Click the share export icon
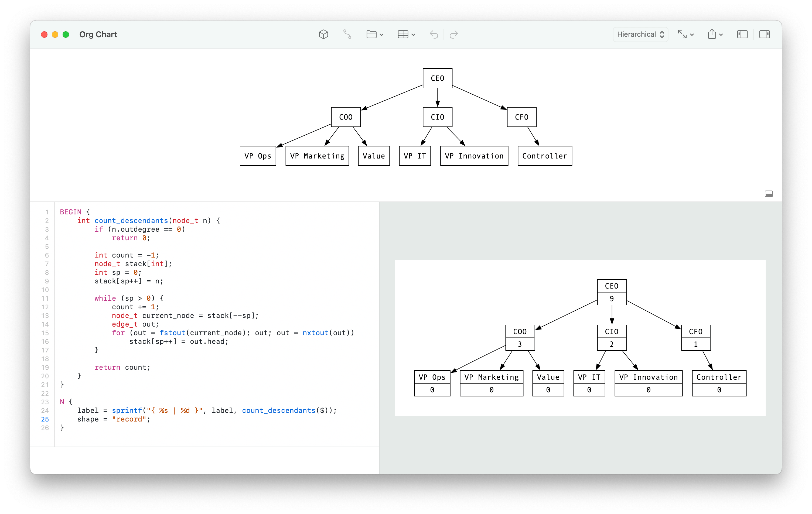This screenshot has height=514, width=812. tap(715, 34)
